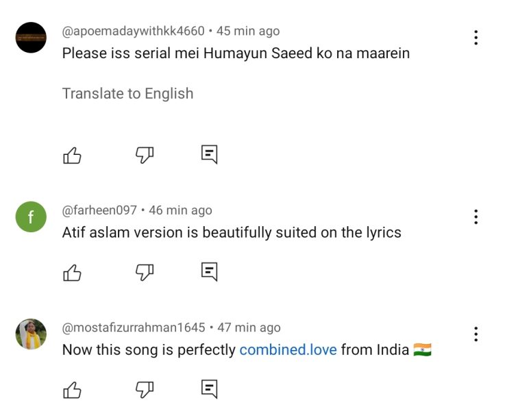Tap the green 'f' profile avatar
This screenshot has height=420, width=507.
click(x=31, y=217)
